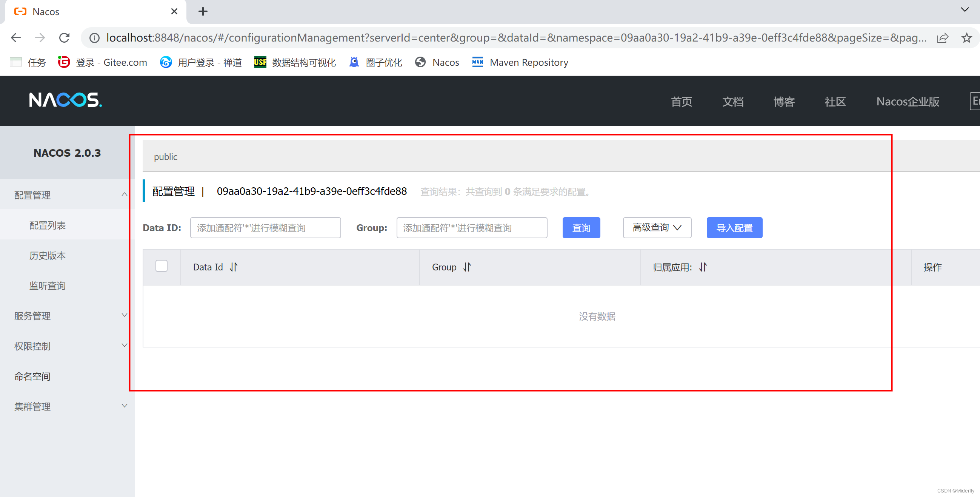Click the browser forward arrow
This screenshot has height=497, width=980.
tap(40, 38)
